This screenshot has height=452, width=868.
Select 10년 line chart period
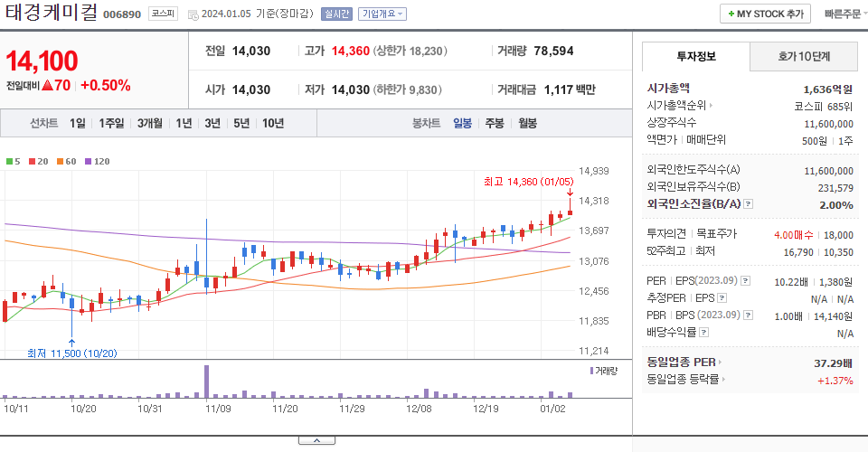273,123
